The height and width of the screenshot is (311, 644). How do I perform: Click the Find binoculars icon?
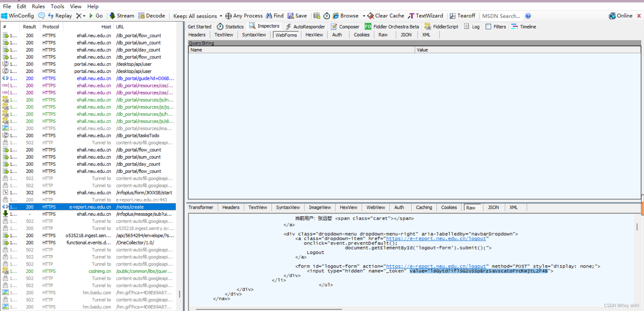click(269, 16)
